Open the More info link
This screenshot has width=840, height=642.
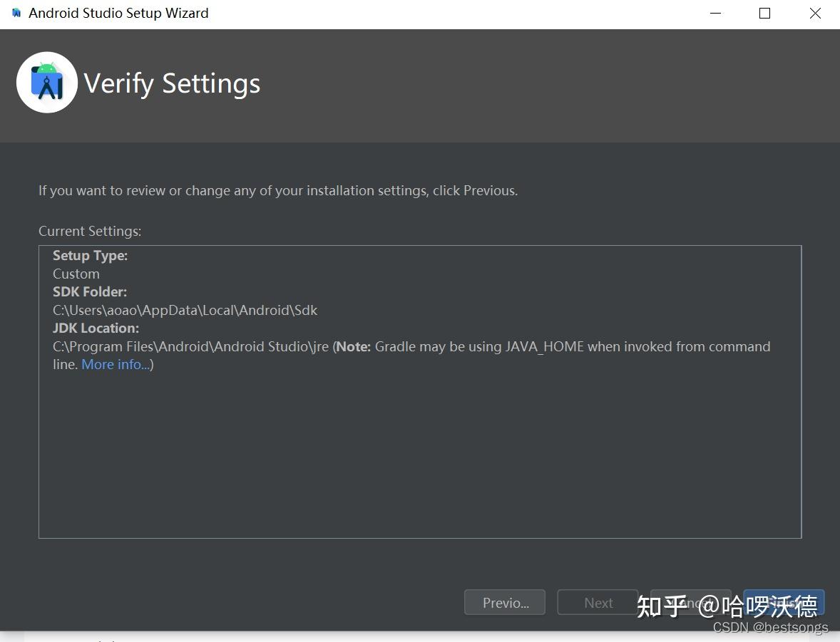click(x=116, y=365)
